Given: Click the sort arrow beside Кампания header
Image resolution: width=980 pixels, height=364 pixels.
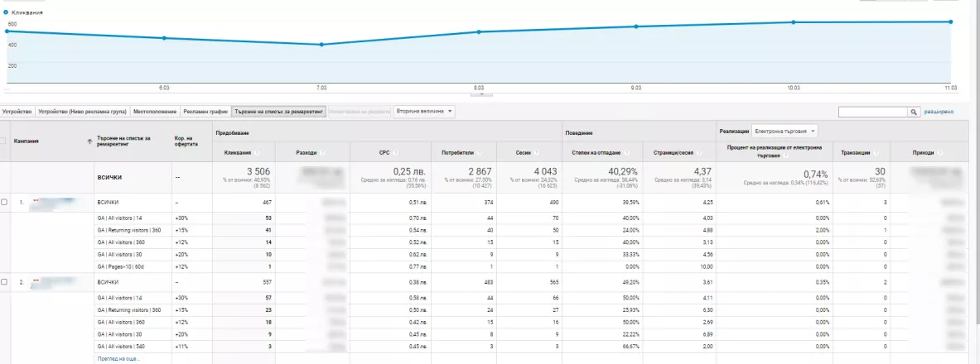Looking at the screenshot, I should coord(89,141).
